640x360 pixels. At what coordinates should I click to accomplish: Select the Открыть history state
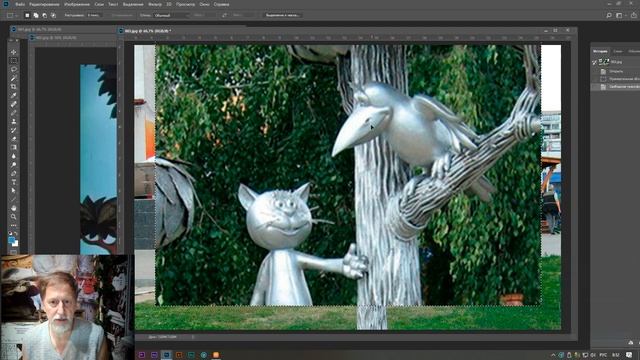[616, 71]
